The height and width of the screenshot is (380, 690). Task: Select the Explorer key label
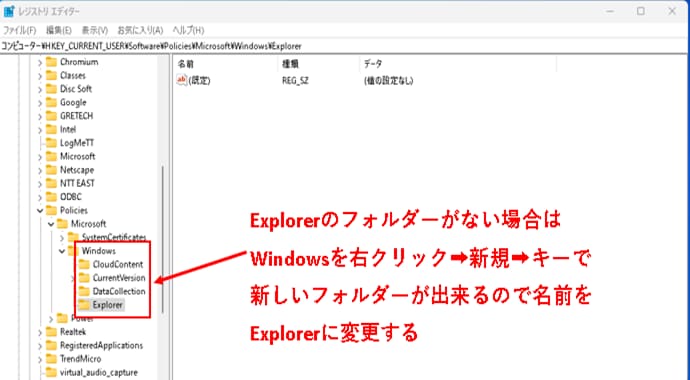pos(108,305)
